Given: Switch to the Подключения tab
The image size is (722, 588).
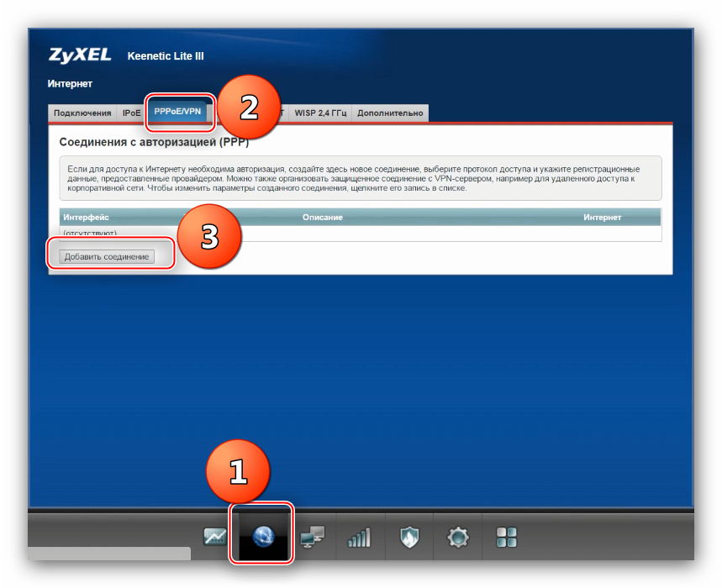Looking at the screenshot, I should tap(82, 113).
